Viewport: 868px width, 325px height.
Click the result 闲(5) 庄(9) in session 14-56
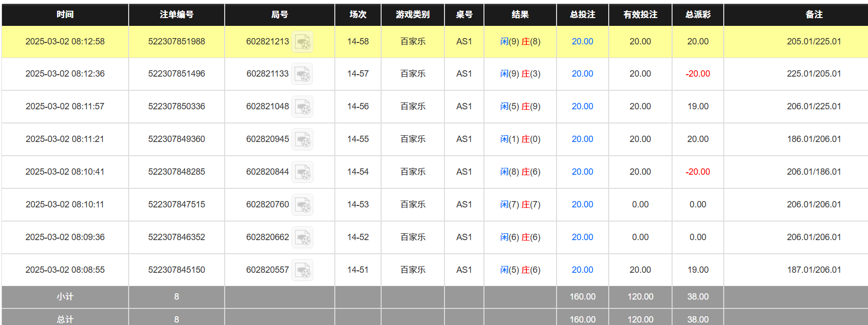click(520, 106)
